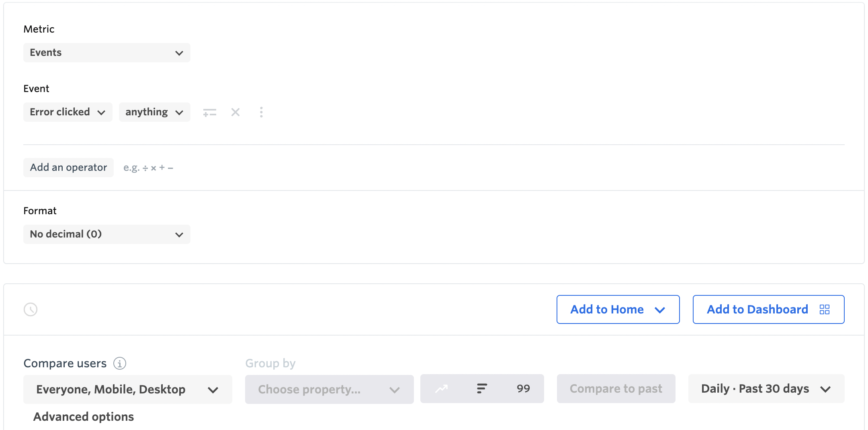Expand Advanced options
The height and width of the screenshot is (430, 868).
(84, 417)
